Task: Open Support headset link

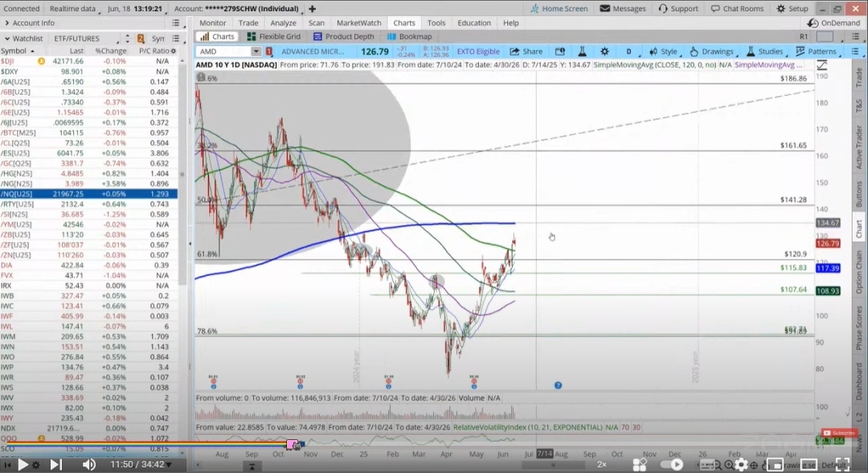Action: point(678,8)
